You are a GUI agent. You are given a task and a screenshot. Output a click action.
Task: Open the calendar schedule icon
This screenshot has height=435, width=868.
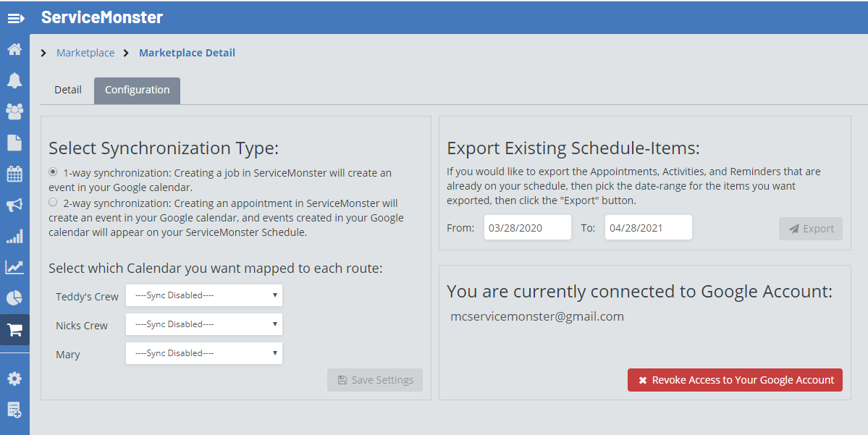click(14, 174)
